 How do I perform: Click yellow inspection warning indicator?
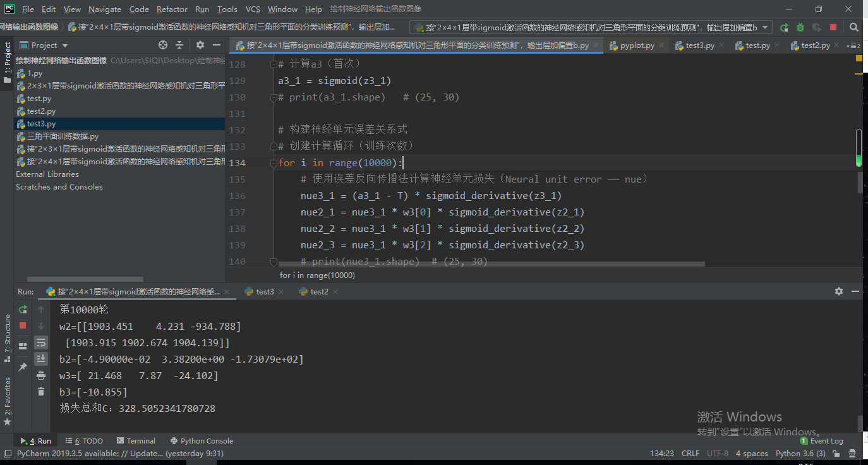(859, 58)
